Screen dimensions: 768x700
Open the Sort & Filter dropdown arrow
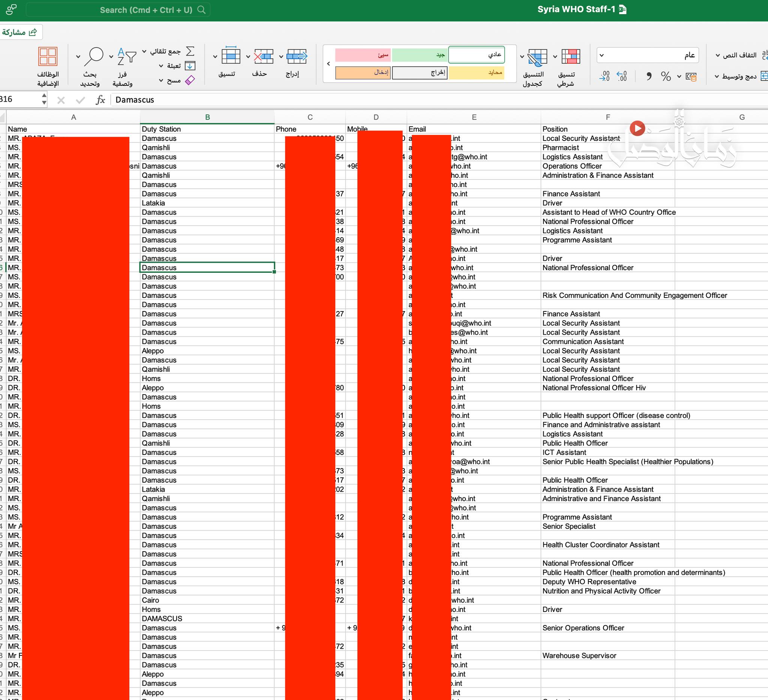[111, 57]
